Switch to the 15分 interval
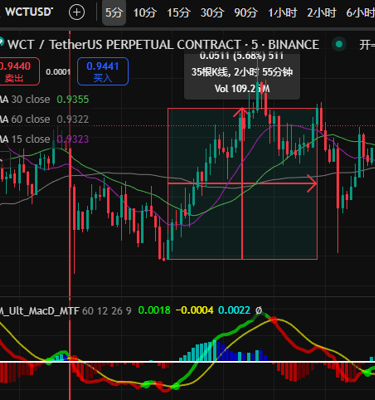This screenshot has width=375, height=400. (x=178, y=13)
